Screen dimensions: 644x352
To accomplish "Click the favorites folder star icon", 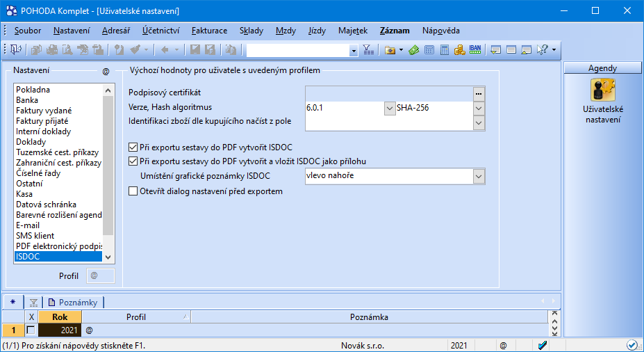I will pos(390,50).
